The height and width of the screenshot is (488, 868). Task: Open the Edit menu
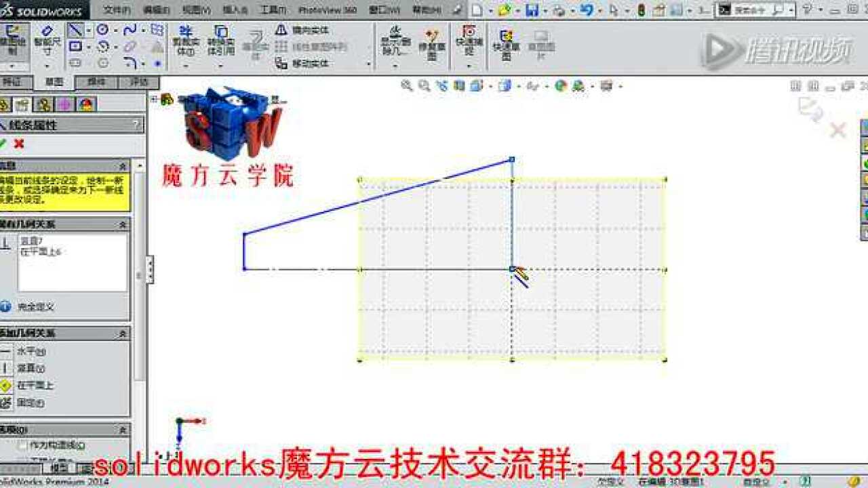(x=157, y=10)
